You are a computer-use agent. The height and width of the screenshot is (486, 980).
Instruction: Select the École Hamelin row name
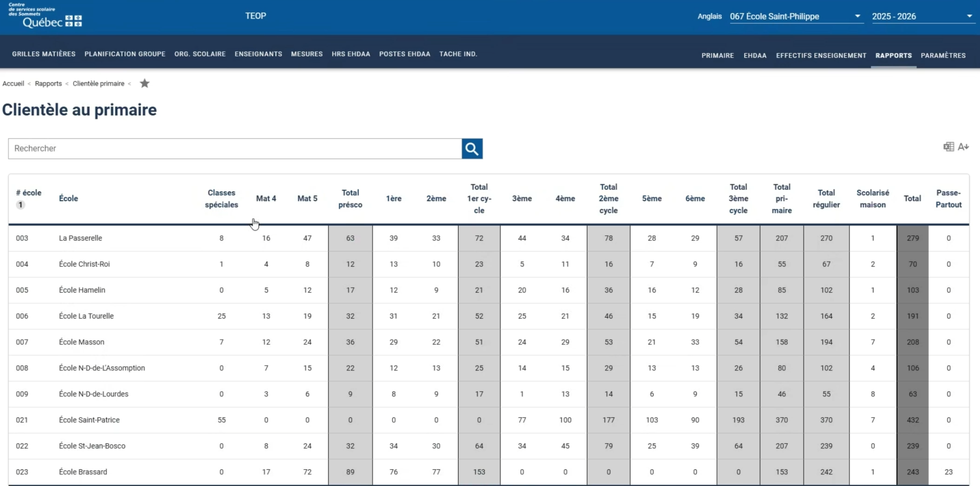click(82, 290)
